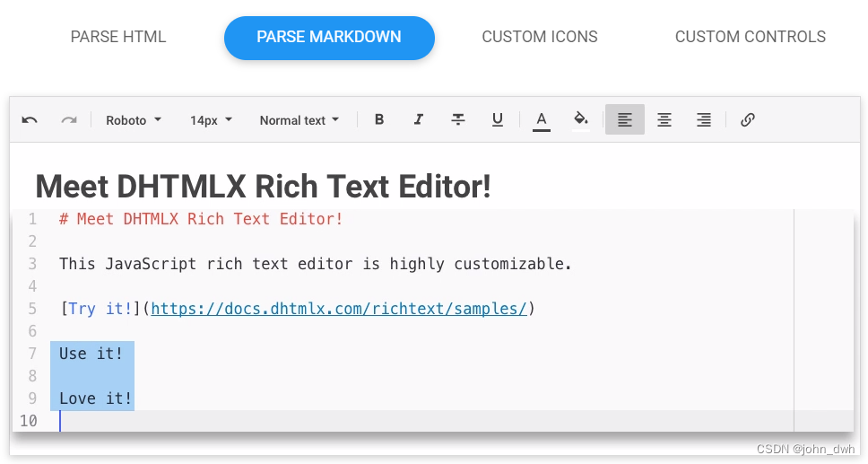Click the heading 'Meet DHTMLX Rich Text Editor!'
Viewport: 868px width, 464px height.
(x=263, y=187)
